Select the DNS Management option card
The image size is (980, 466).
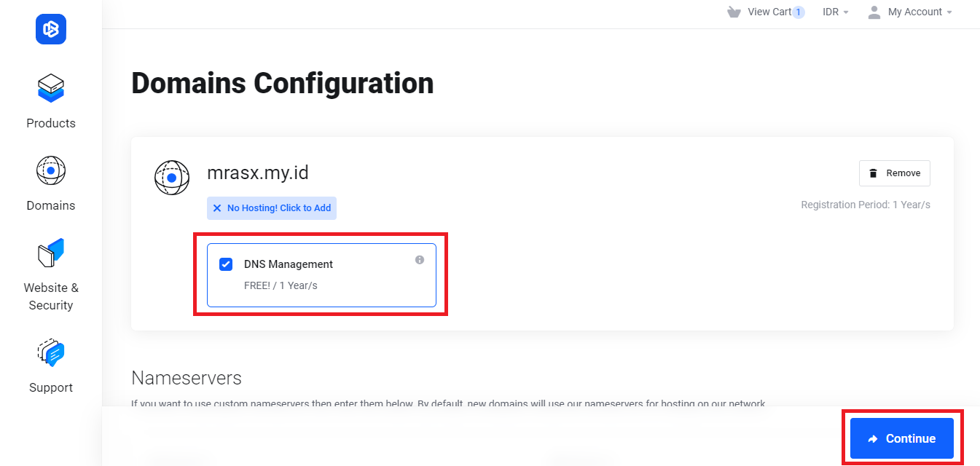321,275
